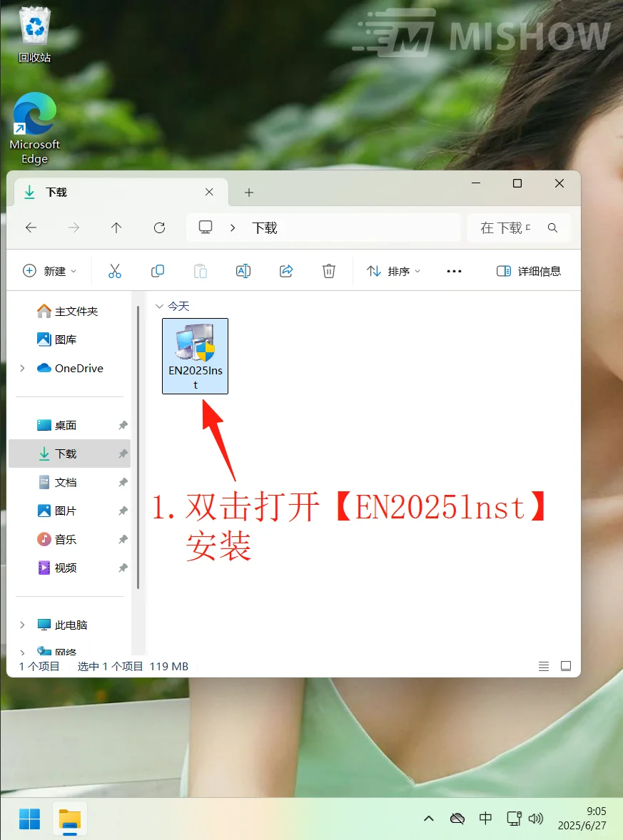Open the 排序 sorting dropdown
The image size is (623, 840).
click(393, 271)
